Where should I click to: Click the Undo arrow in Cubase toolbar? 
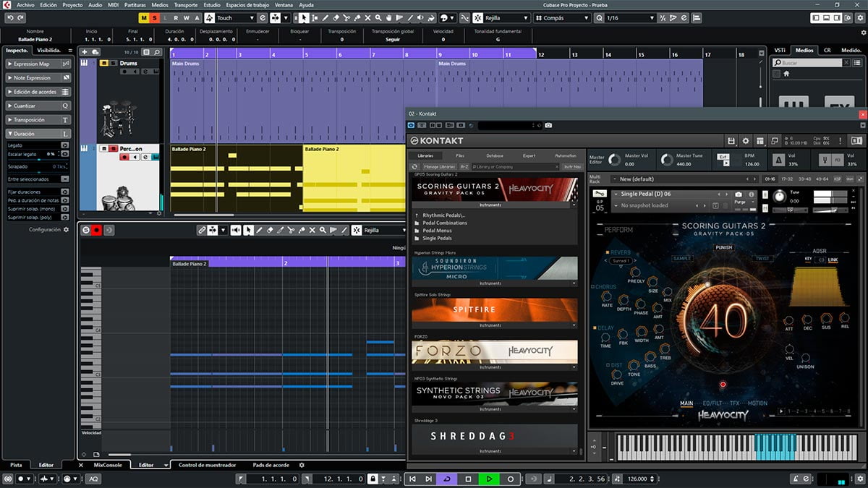(10, 17)
